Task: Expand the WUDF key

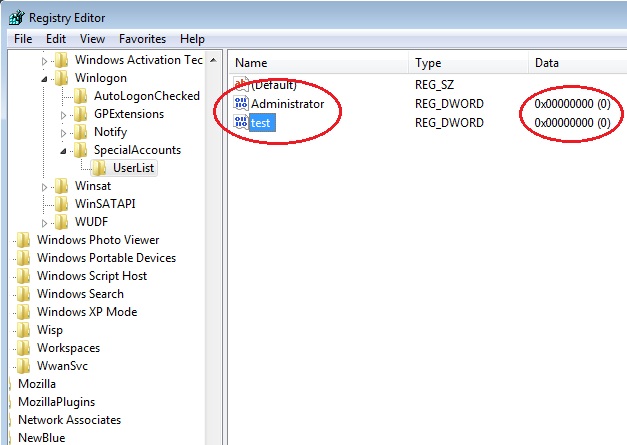Action: [44, 223]
